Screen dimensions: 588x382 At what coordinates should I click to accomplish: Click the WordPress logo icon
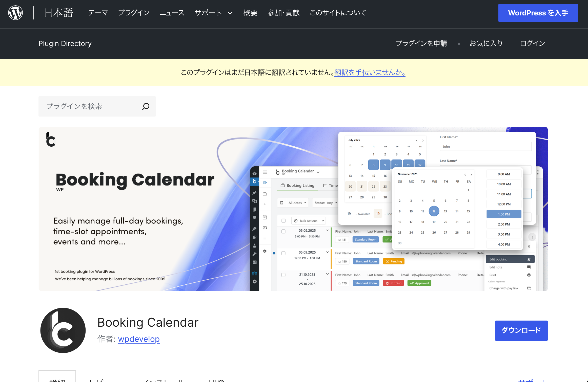click(x=15, y=13)
